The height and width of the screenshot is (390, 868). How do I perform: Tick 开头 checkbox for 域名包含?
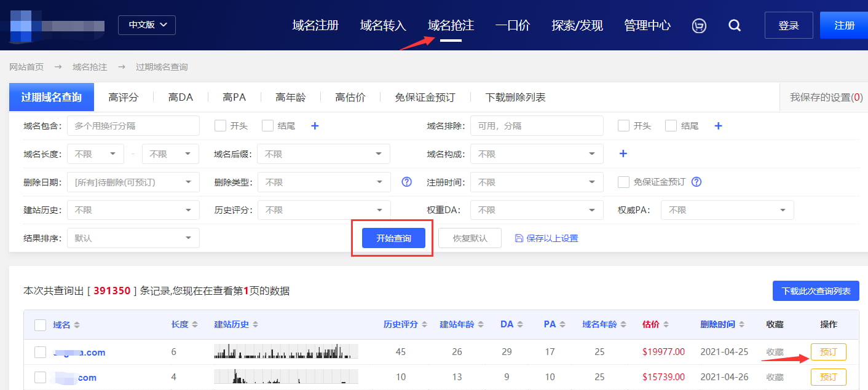click(x=220, y=126)
